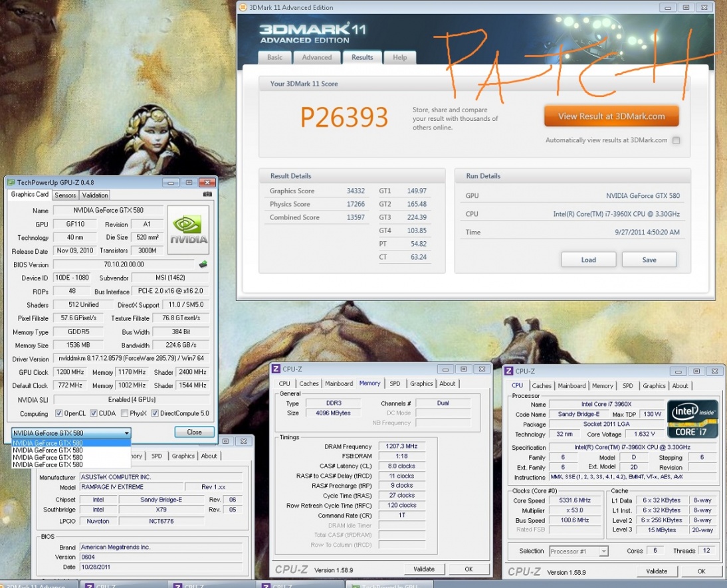Click the GPU-Z title bar app icon
This screenshot has height=588, width=727.
[11, 182]
